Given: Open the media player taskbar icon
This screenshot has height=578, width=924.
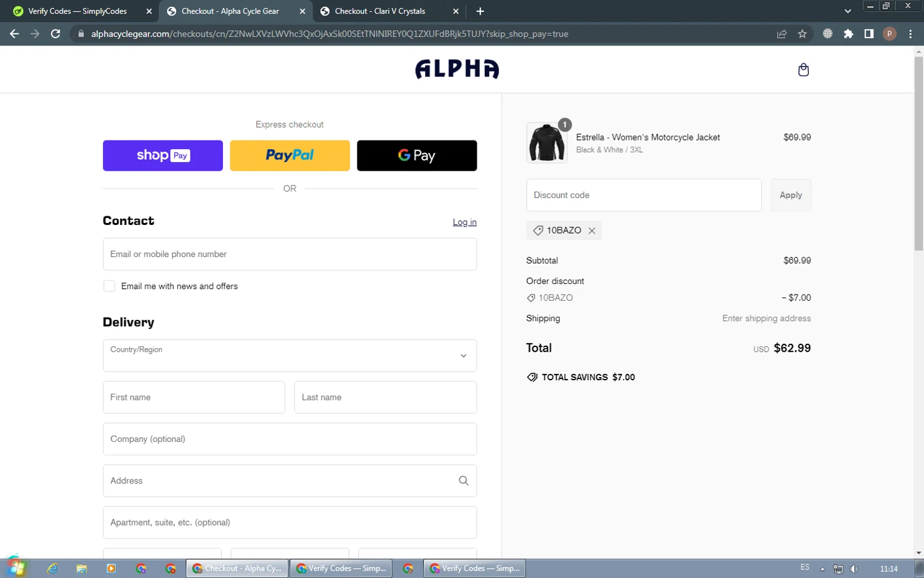Looking at the screenshot, I should tap(111, 569).
